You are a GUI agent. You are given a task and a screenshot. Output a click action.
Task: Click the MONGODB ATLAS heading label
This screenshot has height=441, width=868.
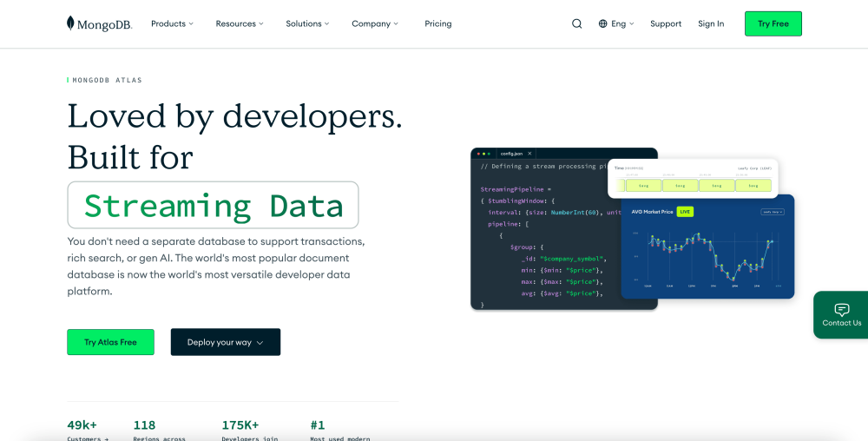107,80
